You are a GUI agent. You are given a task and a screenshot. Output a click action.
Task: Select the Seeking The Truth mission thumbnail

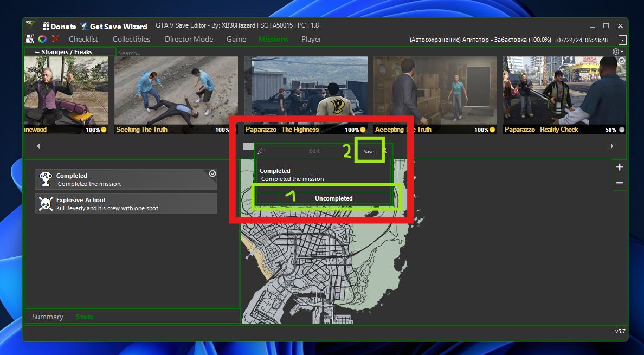176,95
